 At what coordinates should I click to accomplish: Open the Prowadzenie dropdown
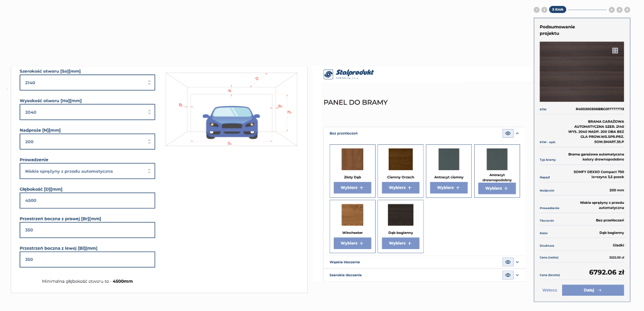pyautogui.click(x=87, y=171)
